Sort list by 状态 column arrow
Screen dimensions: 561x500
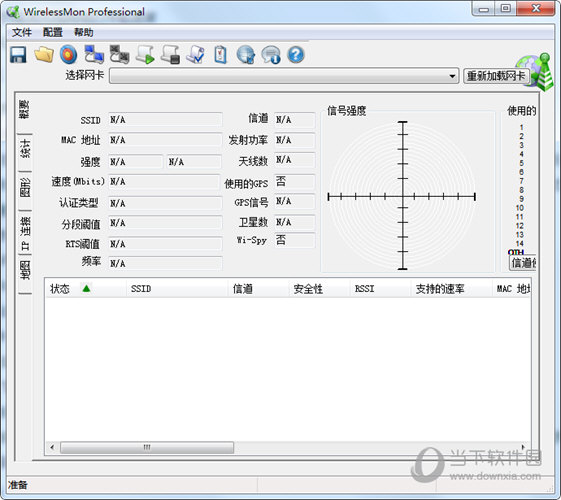coord(86,288)
